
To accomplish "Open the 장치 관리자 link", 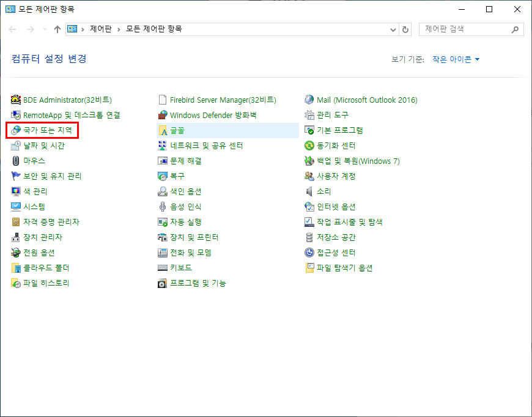I will pos(43,237).
